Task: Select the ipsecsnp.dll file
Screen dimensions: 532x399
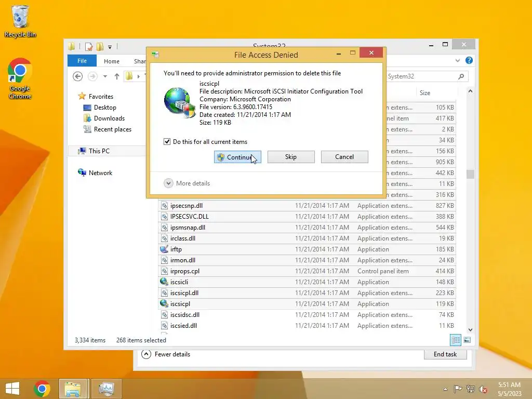Action: (x=307, y=206)
